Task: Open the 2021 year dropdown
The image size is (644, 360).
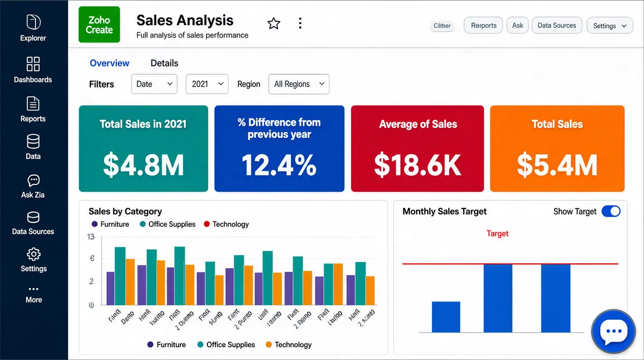Action: (x=207, y=84)
